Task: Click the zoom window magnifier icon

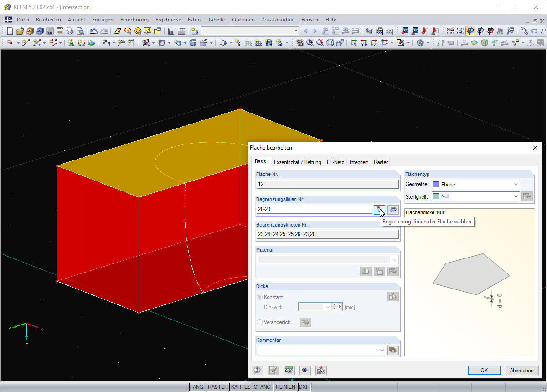Action: 310,43
